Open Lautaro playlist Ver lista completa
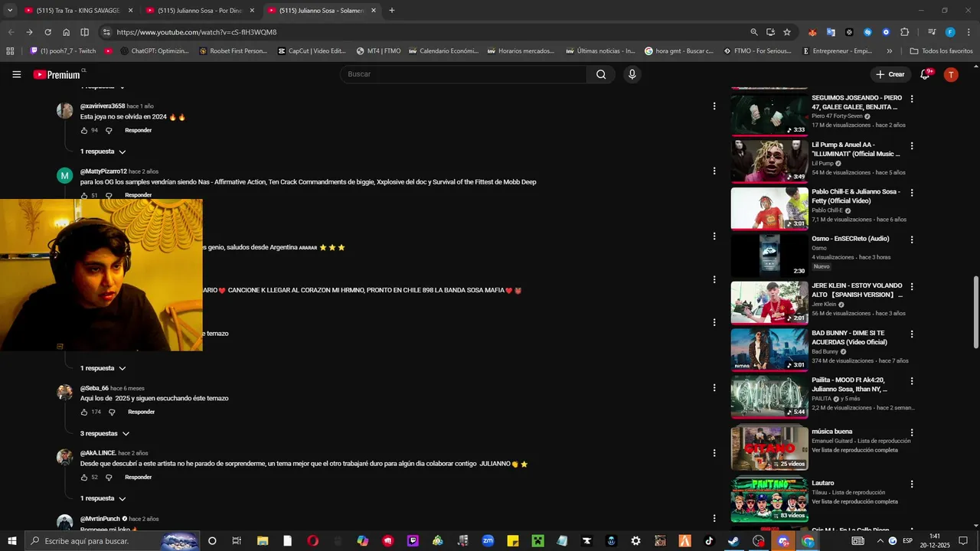980x551 pixels. 854,502
